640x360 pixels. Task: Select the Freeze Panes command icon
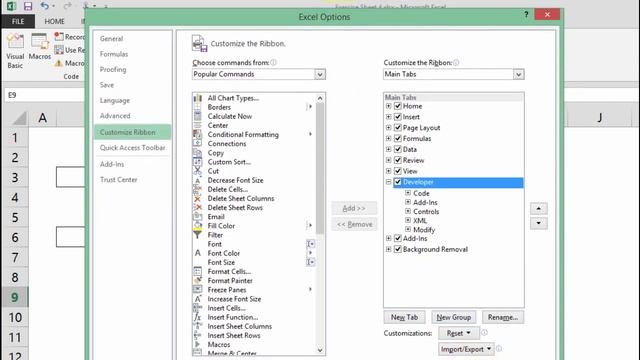click(198, 290)
